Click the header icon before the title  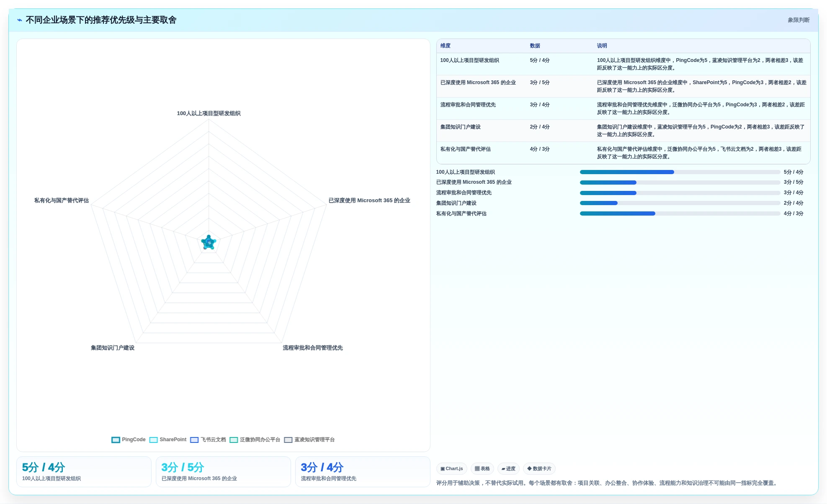pyautogui.click(x=20, y=20)
